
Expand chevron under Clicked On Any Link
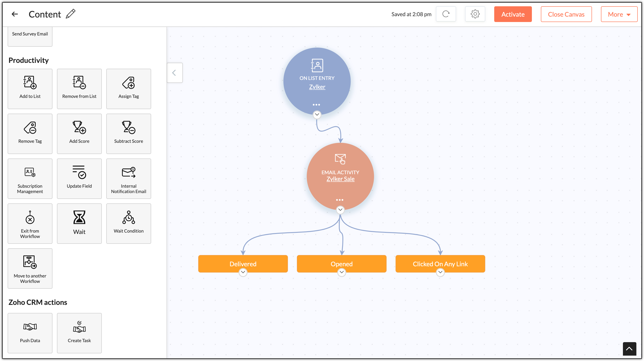(x=440, y=272)
